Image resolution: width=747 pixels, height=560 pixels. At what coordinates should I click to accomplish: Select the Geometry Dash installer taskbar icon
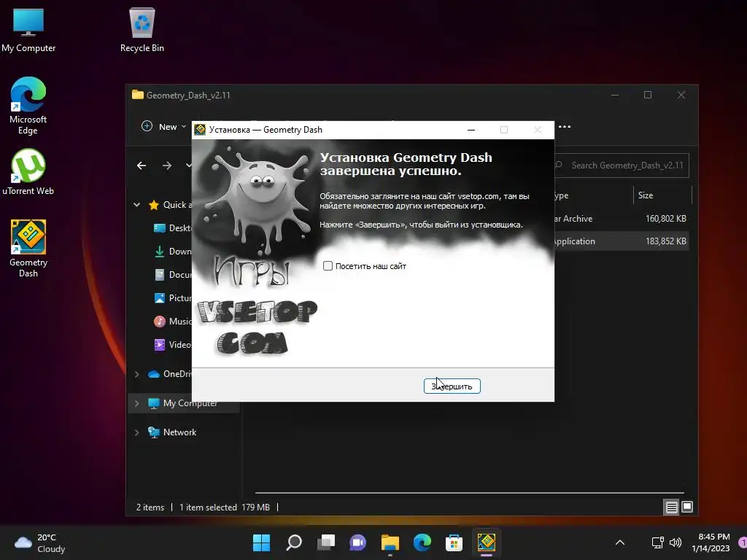coord(487,542)
